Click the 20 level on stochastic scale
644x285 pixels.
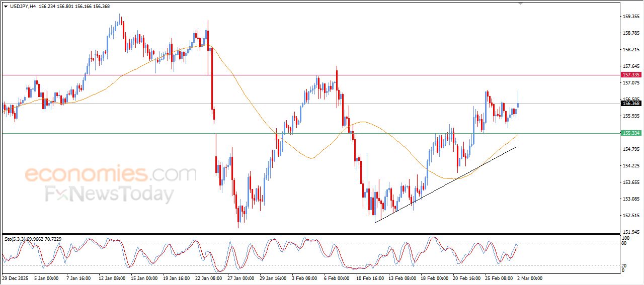point(625,265)
